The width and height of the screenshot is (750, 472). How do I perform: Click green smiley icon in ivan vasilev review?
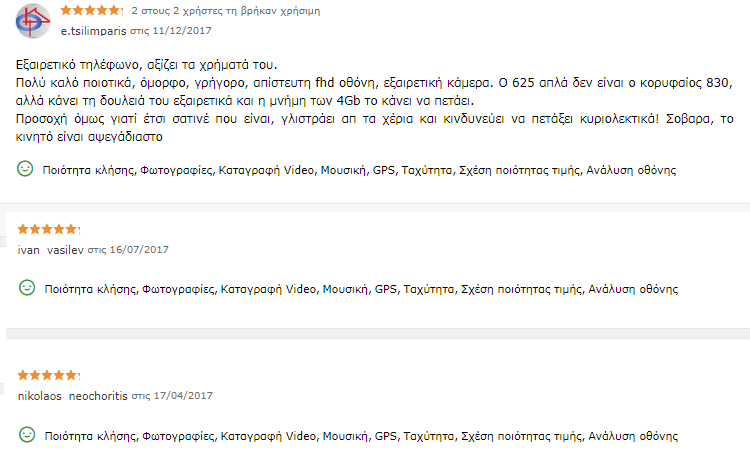(27, 288)
